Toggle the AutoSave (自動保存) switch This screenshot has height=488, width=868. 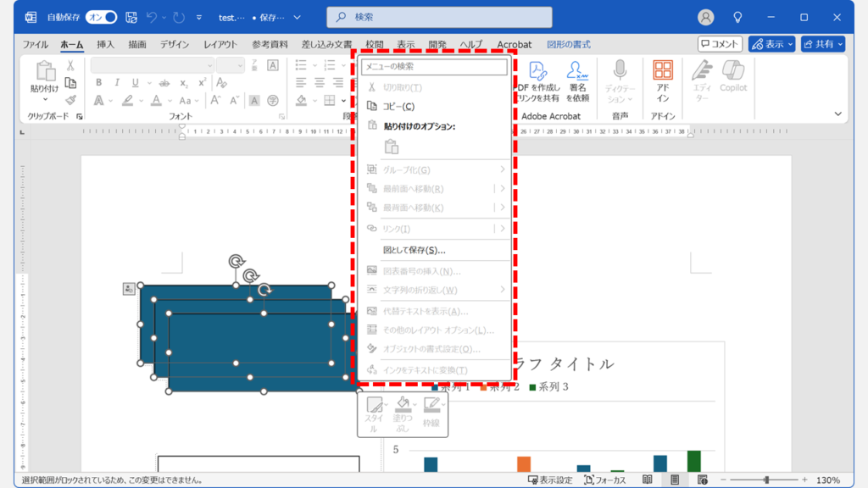pyautogui.click(x=102, y=17)
